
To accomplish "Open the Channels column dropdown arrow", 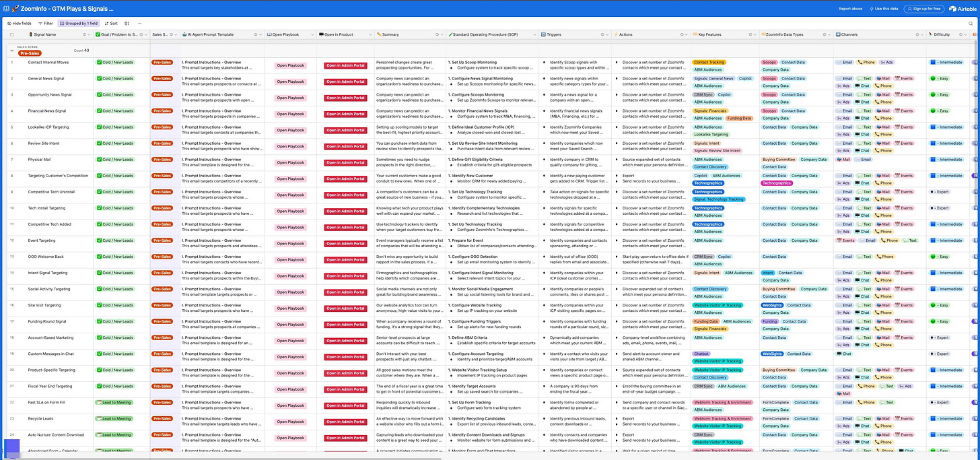I will click(x=922, y=34).
